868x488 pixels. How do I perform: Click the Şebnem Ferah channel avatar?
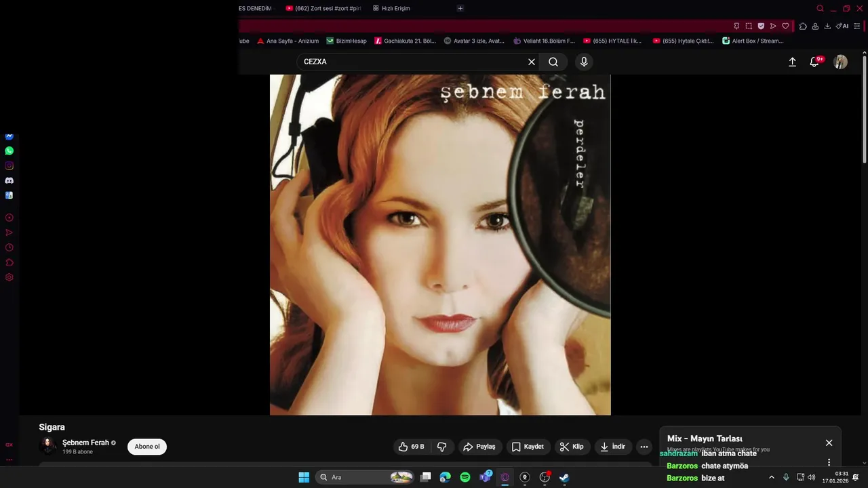[48, 446]
